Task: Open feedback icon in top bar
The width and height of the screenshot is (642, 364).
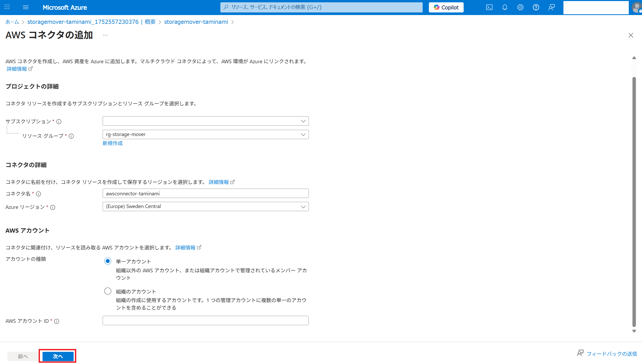Action: [x=551, y=7]
